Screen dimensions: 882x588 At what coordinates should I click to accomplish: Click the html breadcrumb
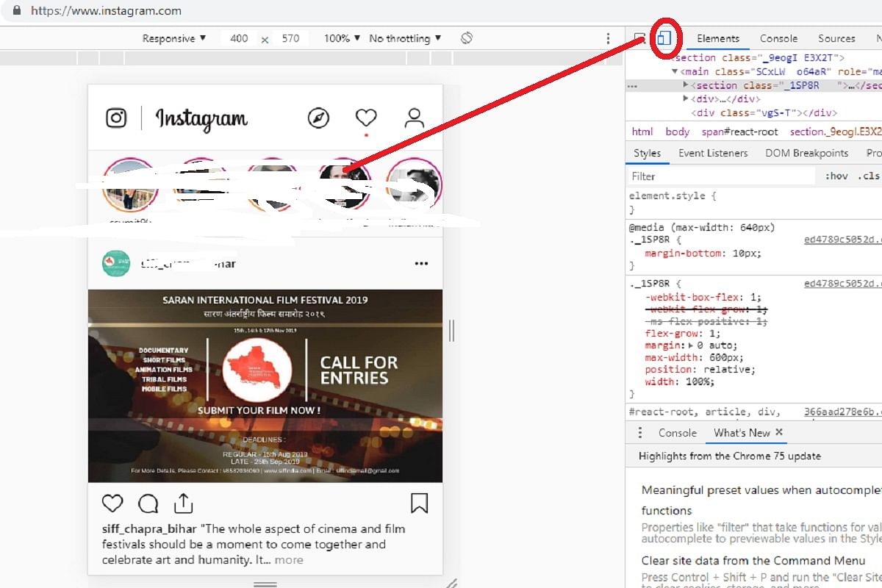click(x=642, y=132)
